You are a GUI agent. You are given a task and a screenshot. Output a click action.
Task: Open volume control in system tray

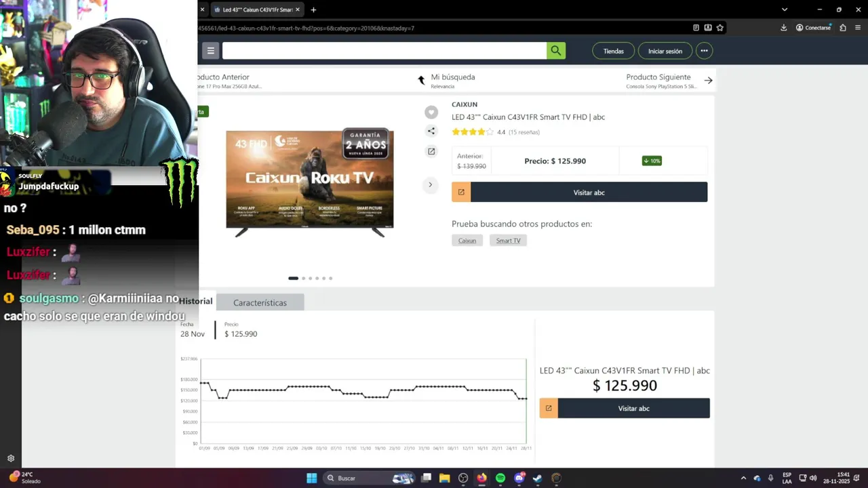click(812, 478)
